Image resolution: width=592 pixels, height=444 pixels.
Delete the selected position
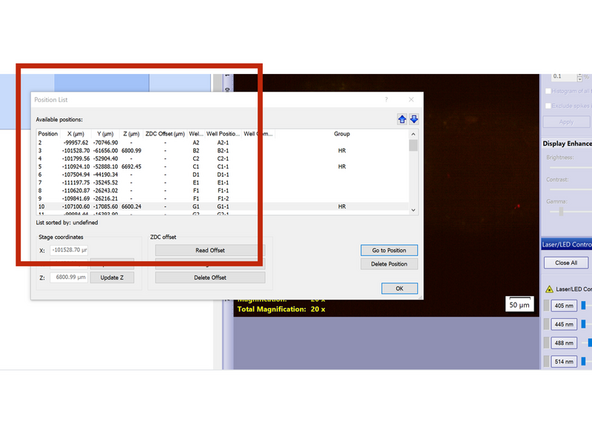(x=389, y=264)
